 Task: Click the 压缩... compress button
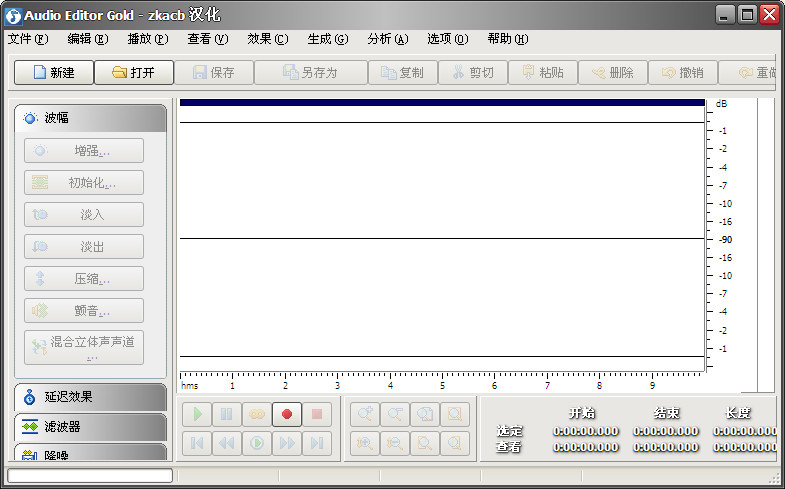tap(84, 279)
